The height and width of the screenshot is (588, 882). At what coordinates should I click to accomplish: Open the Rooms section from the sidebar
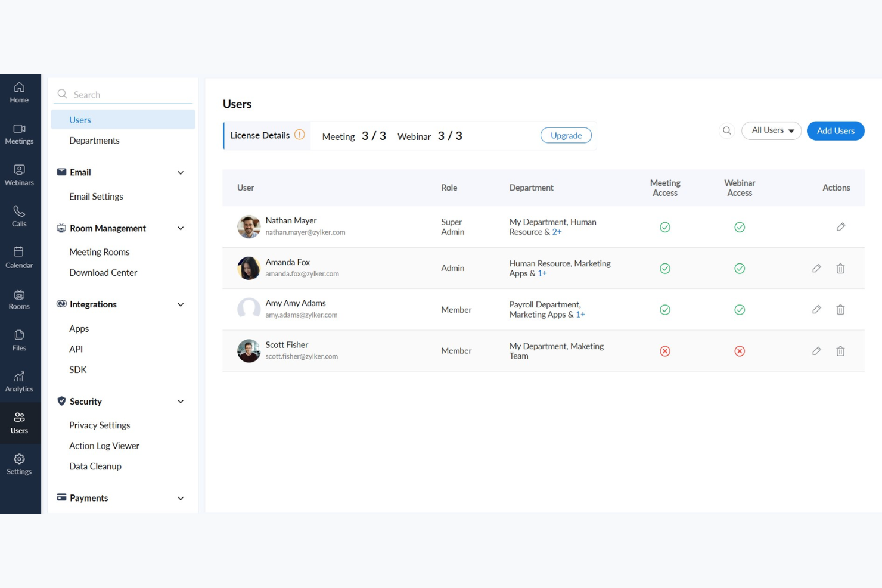(x=20, y=298)
